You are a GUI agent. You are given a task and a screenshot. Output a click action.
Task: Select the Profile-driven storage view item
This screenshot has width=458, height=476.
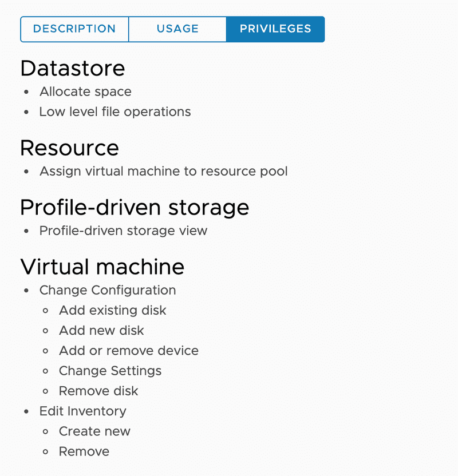[123, 231]
